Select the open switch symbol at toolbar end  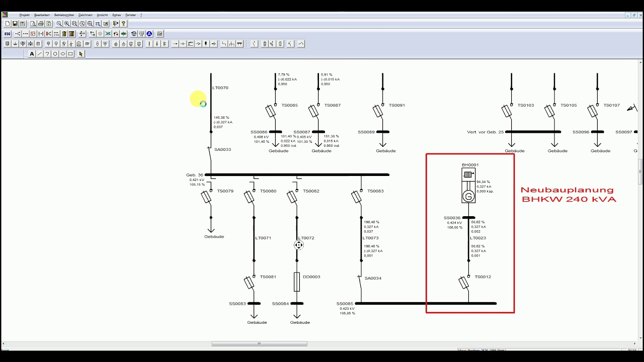[x=301, y=44]
